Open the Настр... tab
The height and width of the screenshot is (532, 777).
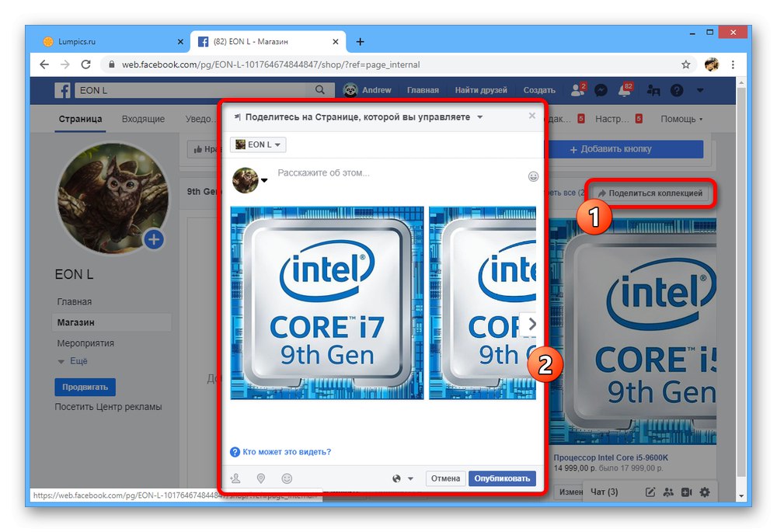(612, 119)
